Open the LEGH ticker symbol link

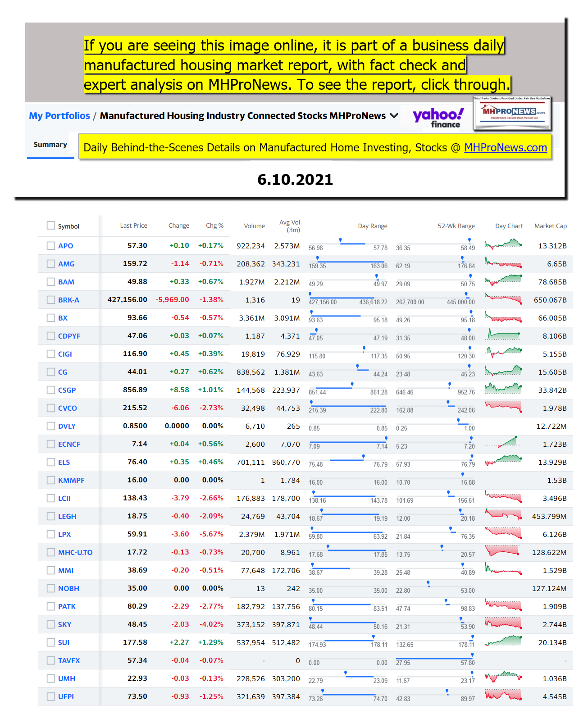point(67,516)
